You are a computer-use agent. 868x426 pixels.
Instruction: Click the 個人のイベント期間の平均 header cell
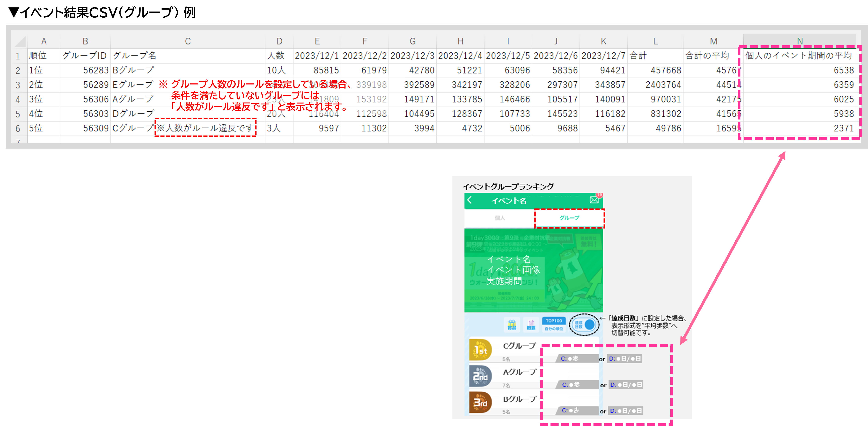(799, 56)
